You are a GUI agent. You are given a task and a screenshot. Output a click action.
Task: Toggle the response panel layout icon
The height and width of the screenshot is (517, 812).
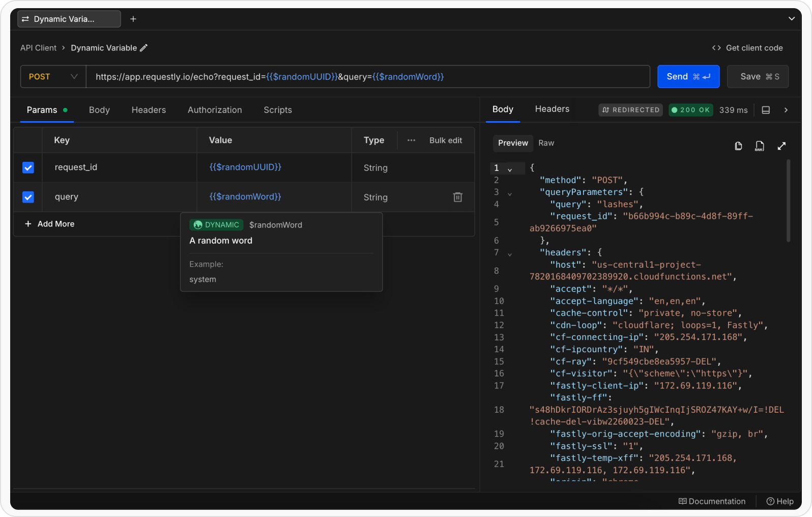pos(766,110)
